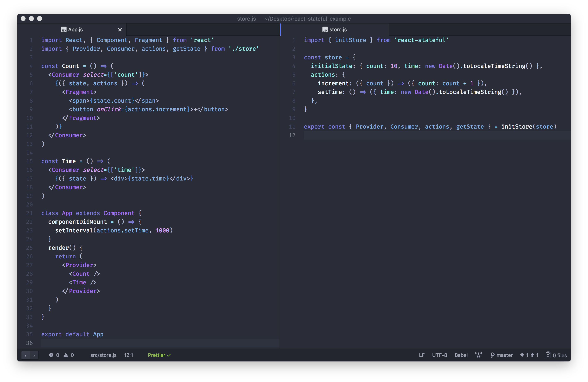Change the UTF-8 file encoding
The width and height of the screenshot is (588, 382).
[439, 355]
